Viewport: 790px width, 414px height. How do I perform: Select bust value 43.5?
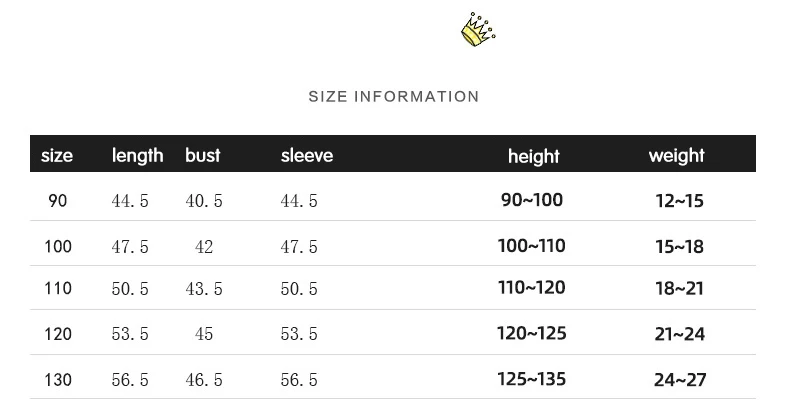pos(204,289)
